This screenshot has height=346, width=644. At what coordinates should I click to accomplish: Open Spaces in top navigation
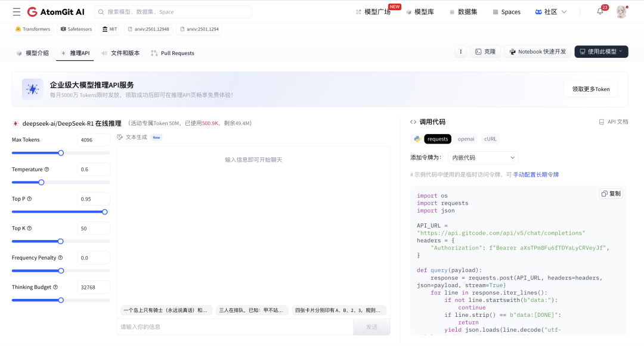506,12
